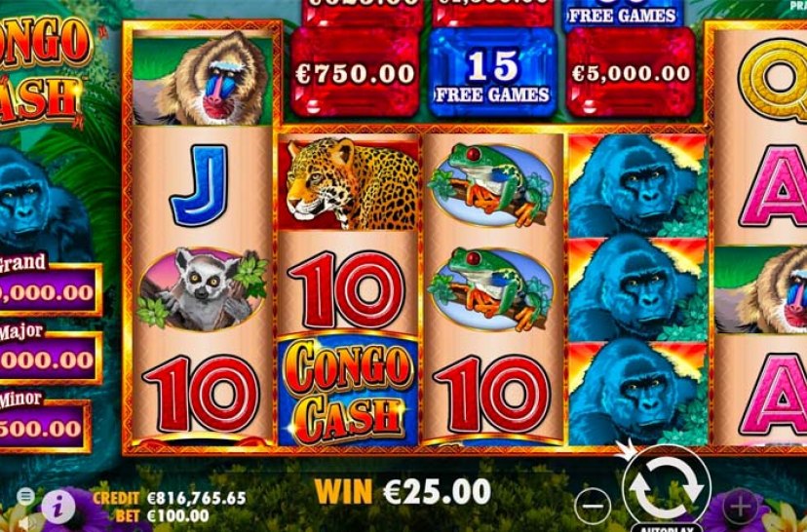Click the spin button
The image size is (807, 532).
click(667, 486)
